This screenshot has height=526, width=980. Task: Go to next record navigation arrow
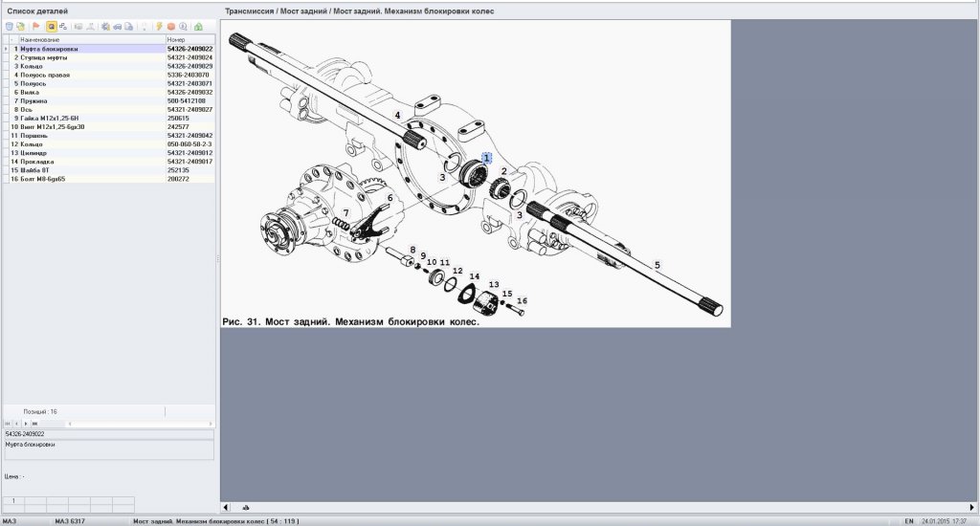[x=26, y=424]
